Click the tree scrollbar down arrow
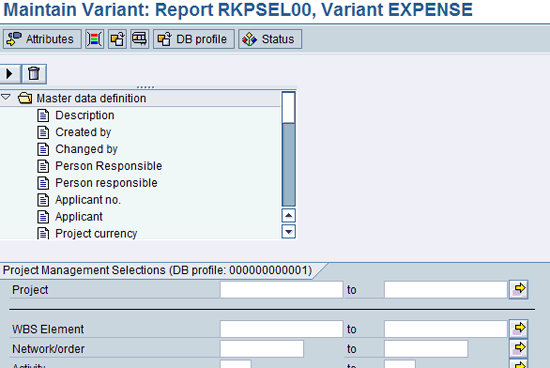The height and width of the screenshot is (368, 550). tap(288, 232)
